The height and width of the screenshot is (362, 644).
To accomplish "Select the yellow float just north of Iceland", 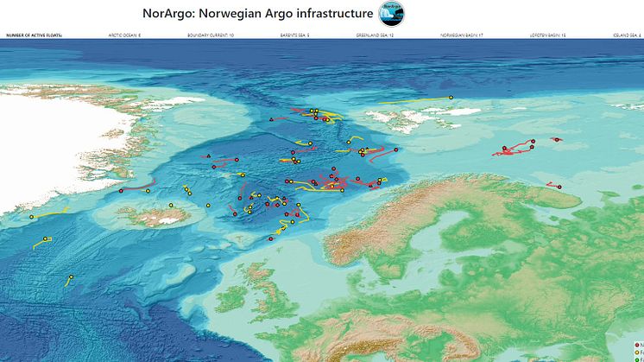I will click(172, 205).
